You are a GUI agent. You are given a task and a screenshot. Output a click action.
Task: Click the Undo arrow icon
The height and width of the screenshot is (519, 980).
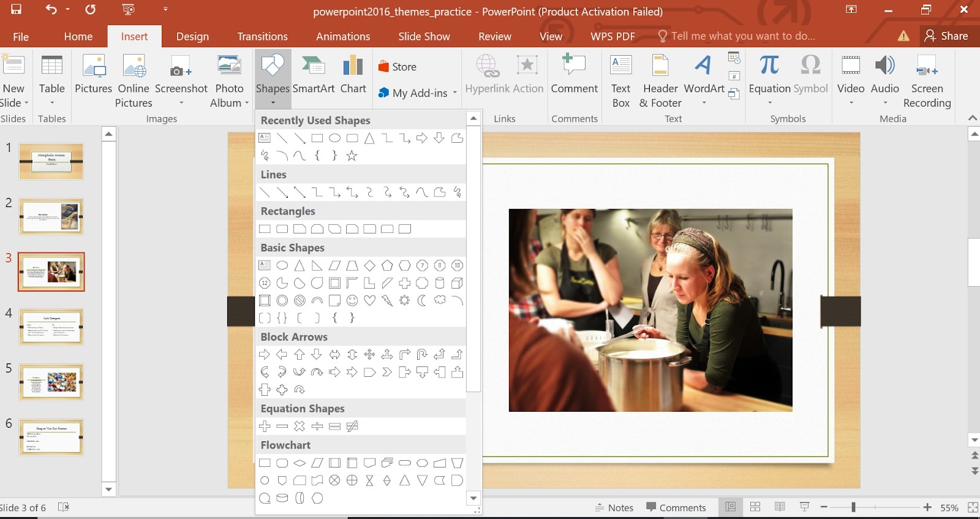(51, 9)
